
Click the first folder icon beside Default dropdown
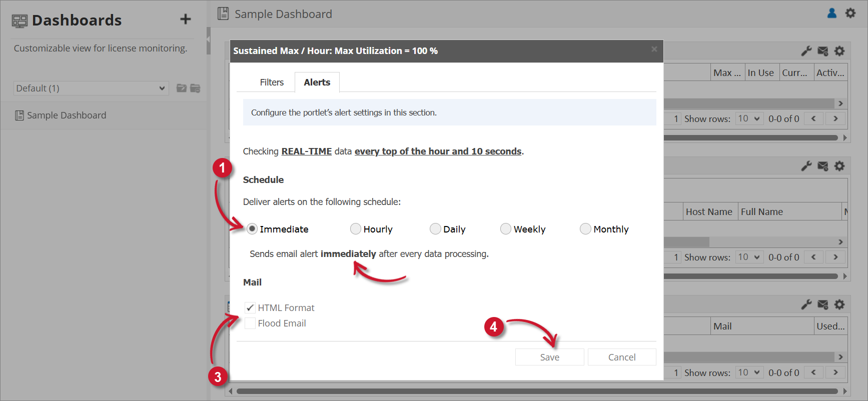click(182, 88)
